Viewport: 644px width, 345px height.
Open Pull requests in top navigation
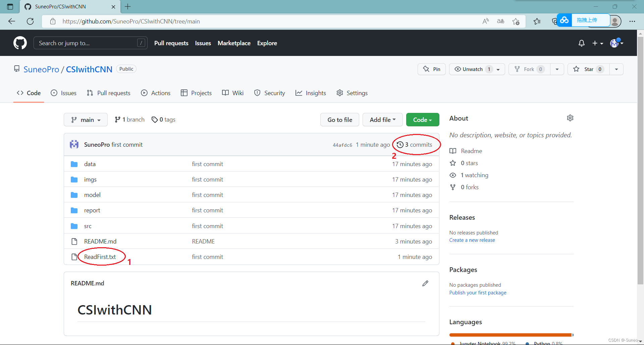171,43
